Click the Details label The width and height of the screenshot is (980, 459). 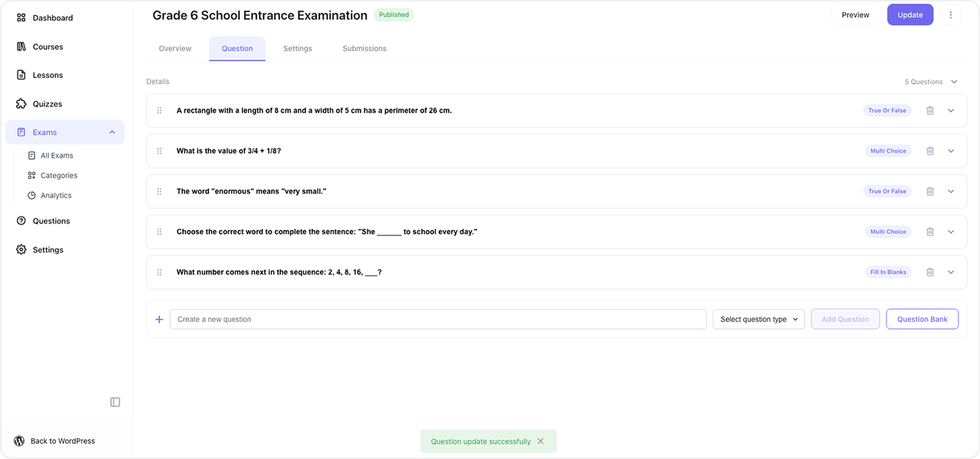click(x=158, y=82)
